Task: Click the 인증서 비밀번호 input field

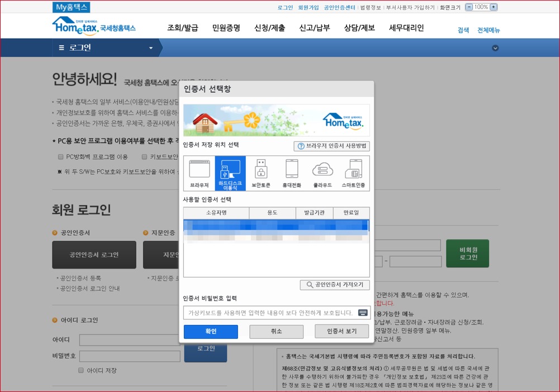Action: [277, 313]
